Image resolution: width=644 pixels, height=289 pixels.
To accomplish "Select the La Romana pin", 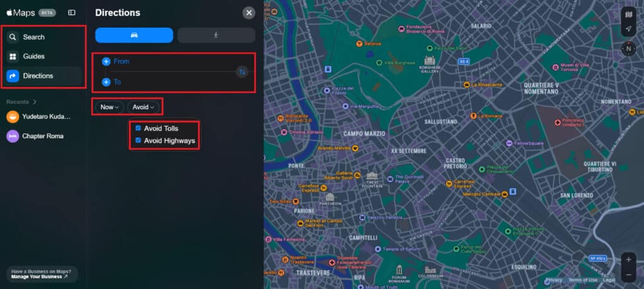I will click(x=474, y=116).
